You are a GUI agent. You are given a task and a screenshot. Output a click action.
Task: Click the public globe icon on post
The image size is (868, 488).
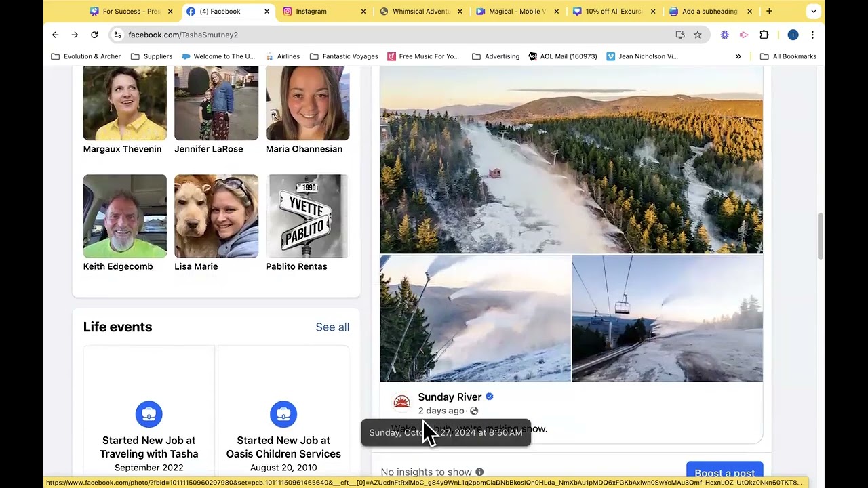pyautogui.click(x=474, y=411)
